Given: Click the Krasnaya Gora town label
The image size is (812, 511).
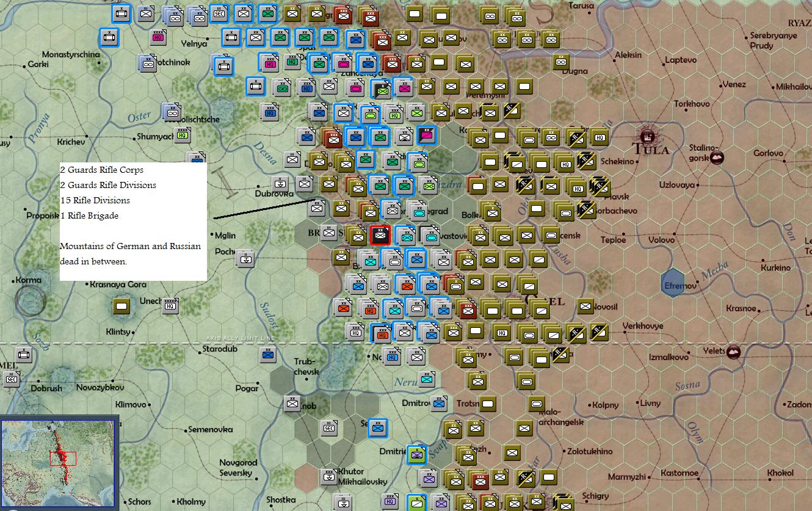Looking at the screenshot, I should pyautogui.click(x=118, y=284).
